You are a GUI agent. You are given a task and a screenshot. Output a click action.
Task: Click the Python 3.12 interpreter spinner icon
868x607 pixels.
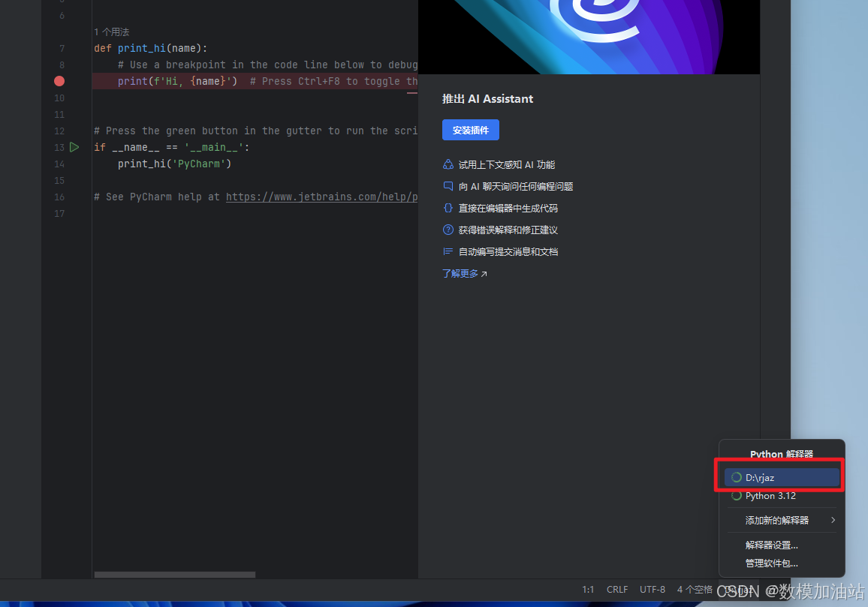pyautogui.click(x=736, y=496)
